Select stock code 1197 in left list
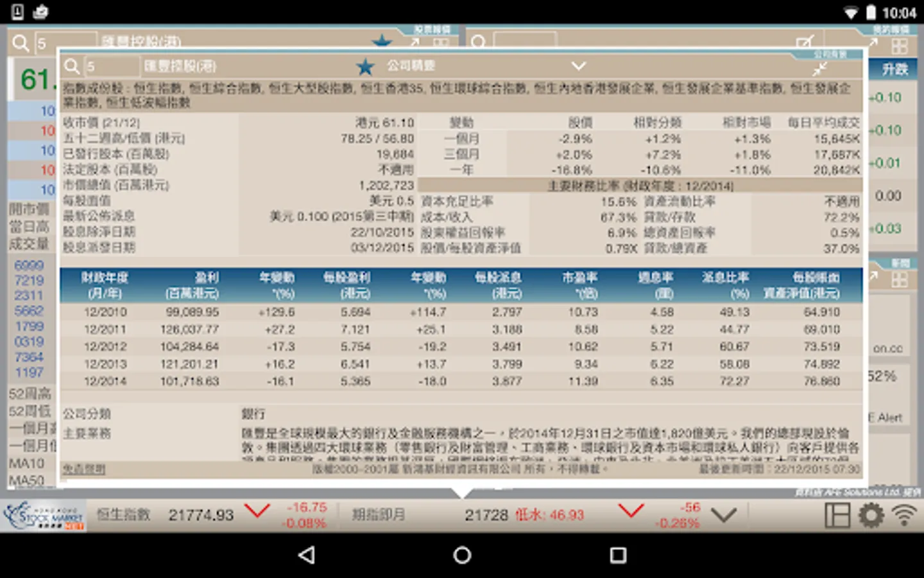924x578 pixels. point(29,372)
